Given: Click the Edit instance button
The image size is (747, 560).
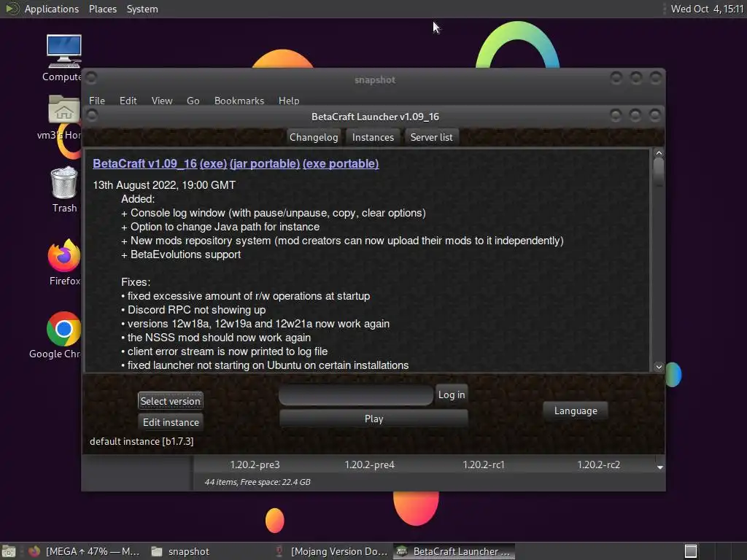Looking at the screenshot, I should pos(171,422).
